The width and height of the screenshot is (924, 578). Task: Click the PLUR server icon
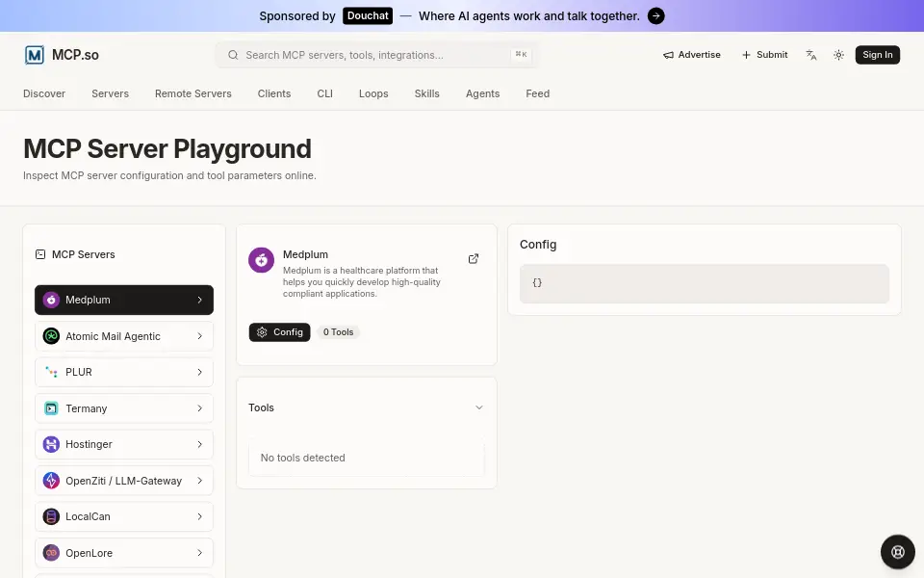(51, 372)
